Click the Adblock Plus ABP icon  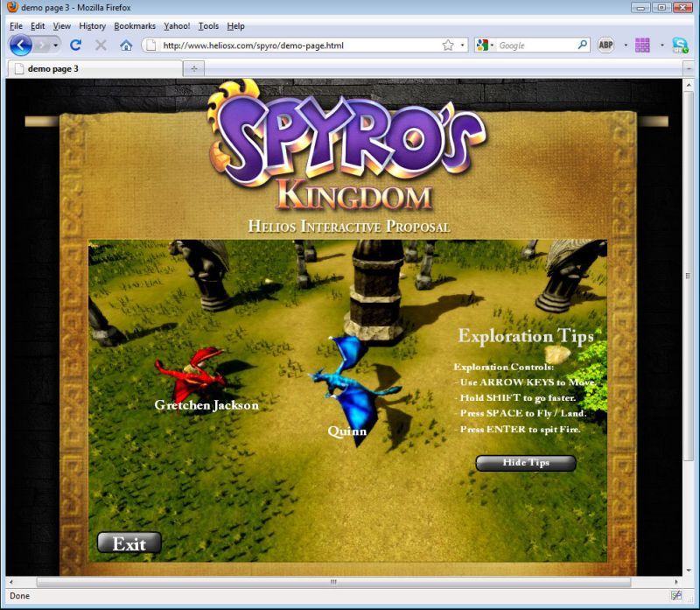[605, 45]
